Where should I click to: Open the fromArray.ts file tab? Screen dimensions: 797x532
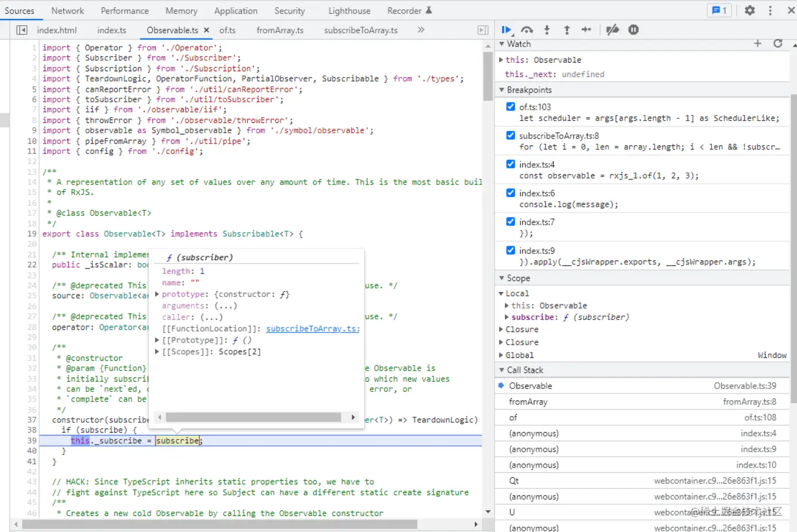280,30
